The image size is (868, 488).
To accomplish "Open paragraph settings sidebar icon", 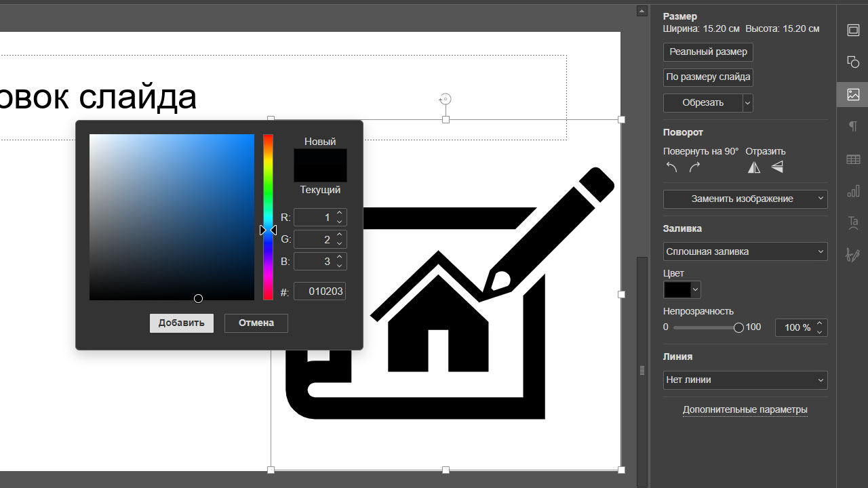I will click(853, 127).
